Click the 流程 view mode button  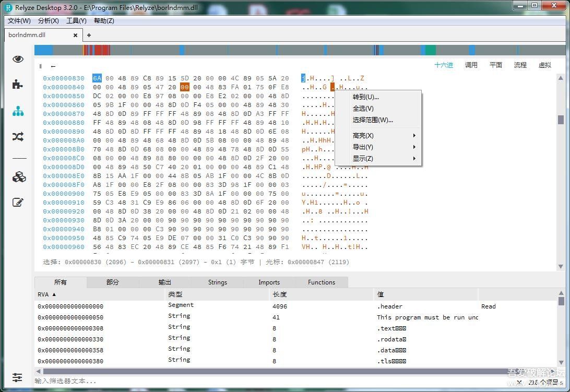click(520, 65)
